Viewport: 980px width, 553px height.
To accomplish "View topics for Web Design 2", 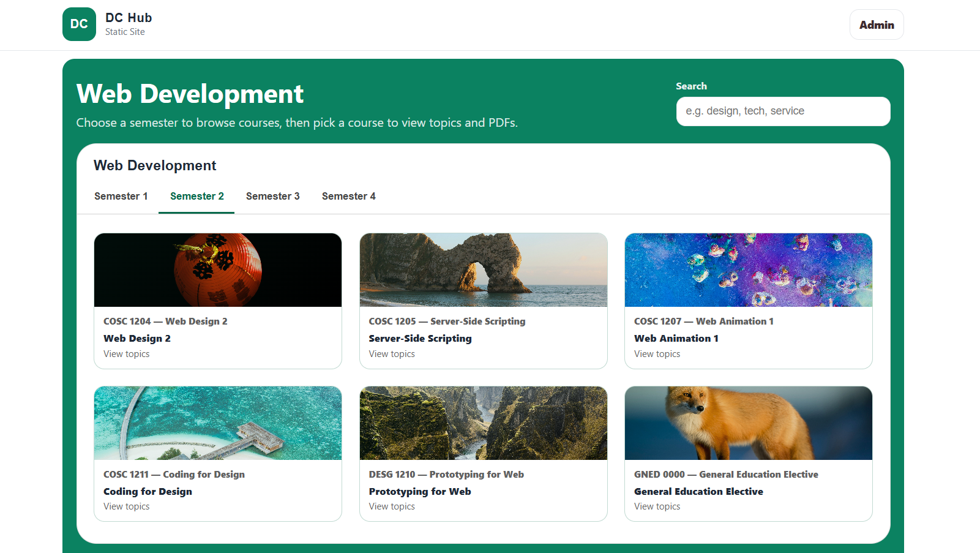I will [127, 354].
